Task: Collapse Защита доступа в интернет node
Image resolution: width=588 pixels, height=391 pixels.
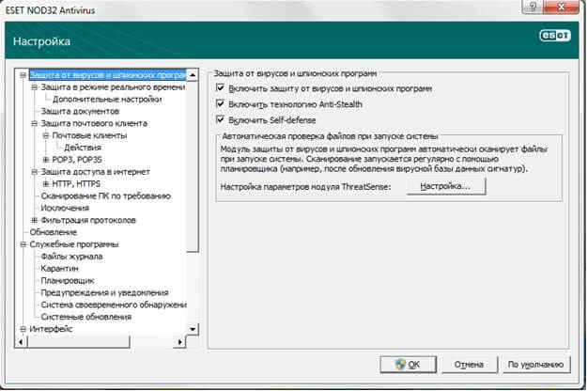Action: (x=34, y=171)
